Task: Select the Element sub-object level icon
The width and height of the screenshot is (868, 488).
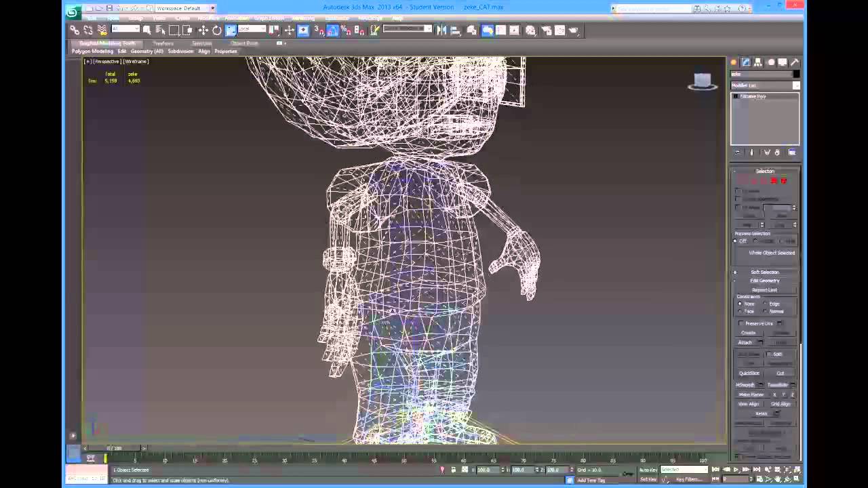Action: [784, 181]
